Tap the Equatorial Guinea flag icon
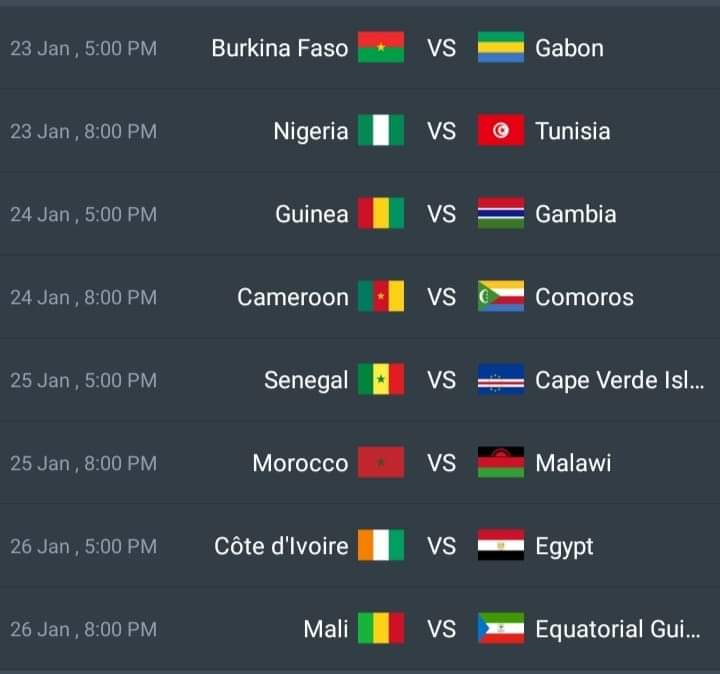720x674 pixels. tap(501, 628)
